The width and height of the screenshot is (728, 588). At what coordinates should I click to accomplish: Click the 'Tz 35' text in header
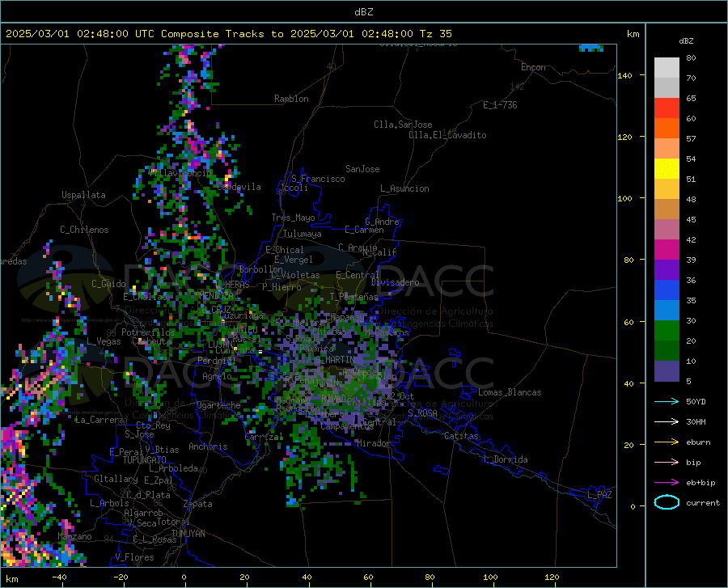coord(435,34)
